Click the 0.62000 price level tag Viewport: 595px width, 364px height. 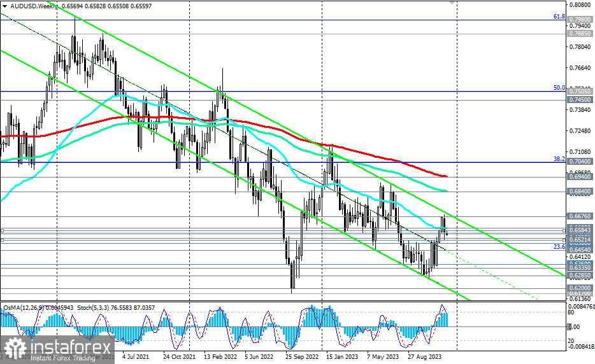[x=580, y=288]
